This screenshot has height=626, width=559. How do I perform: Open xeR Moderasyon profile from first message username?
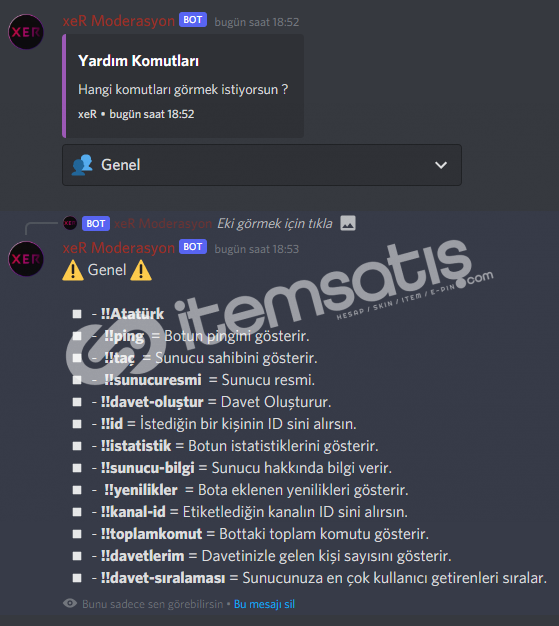tap(119, 20)
